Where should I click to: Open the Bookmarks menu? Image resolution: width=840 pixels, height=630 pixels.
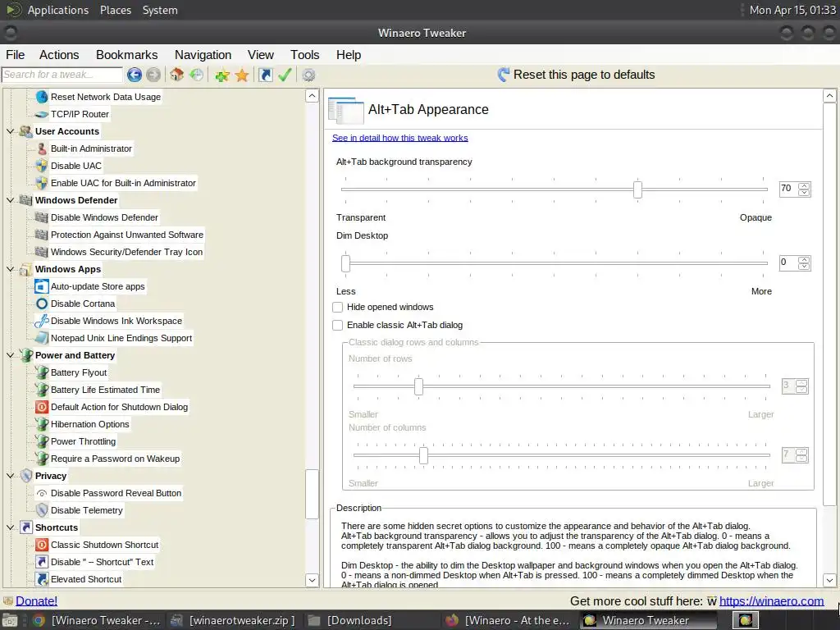pyautogui.click(x=127, y=55)
